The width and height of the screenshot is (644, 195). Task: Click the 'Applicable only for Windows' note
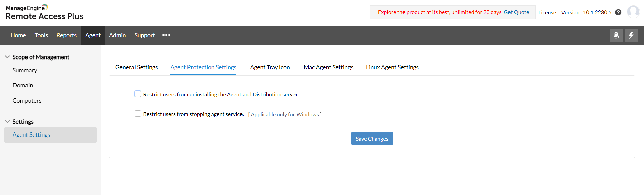click(285, 114)
